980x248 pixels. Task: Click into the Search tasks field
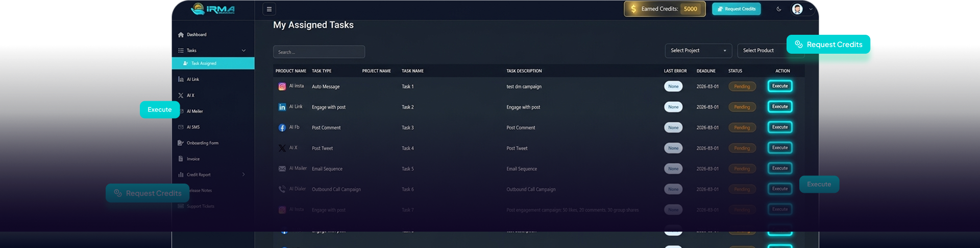pos(318,52)
